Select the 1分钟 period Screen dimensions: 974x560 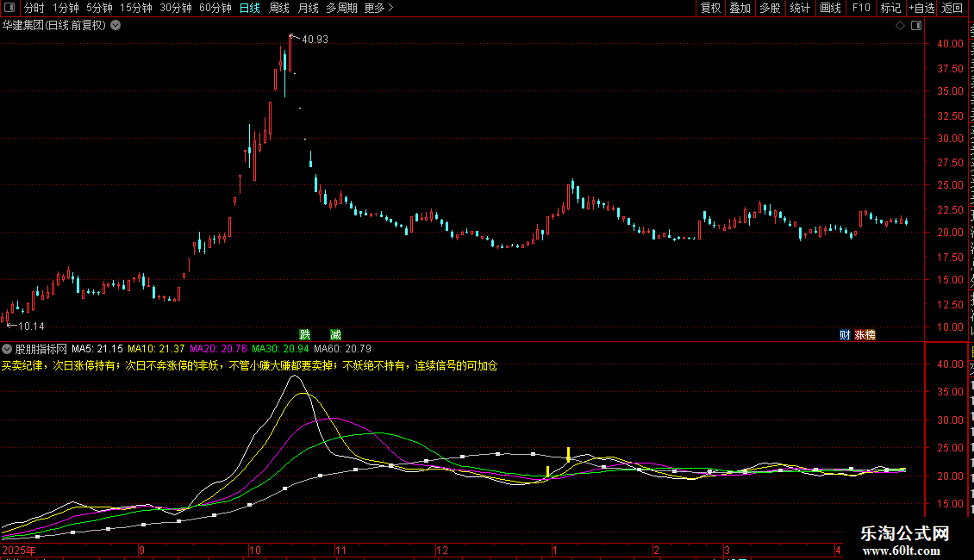66,8
